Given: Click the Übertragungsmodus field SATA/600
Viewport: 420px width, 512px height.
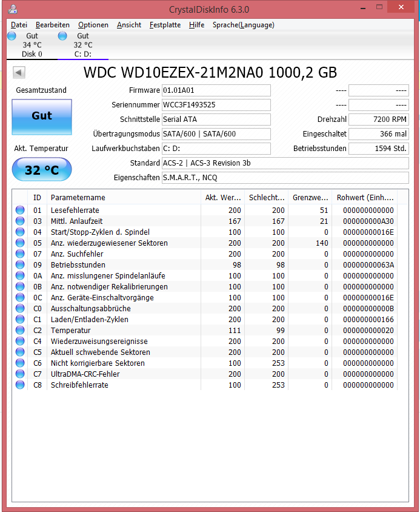Looking at the screenshot, I should click(216, 134).
